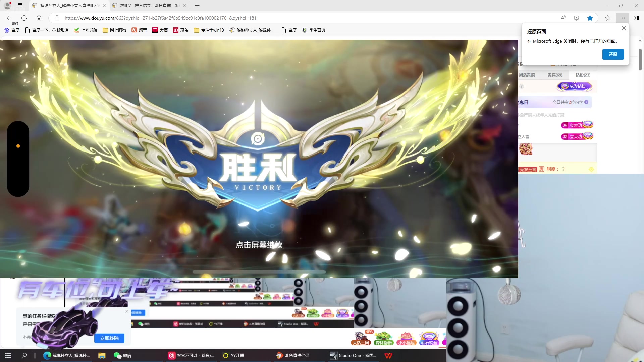Click the video progress bar at bottom
The width and height of the screenshot is (644, 362).
pyautogui.click(x=259, y=272)
